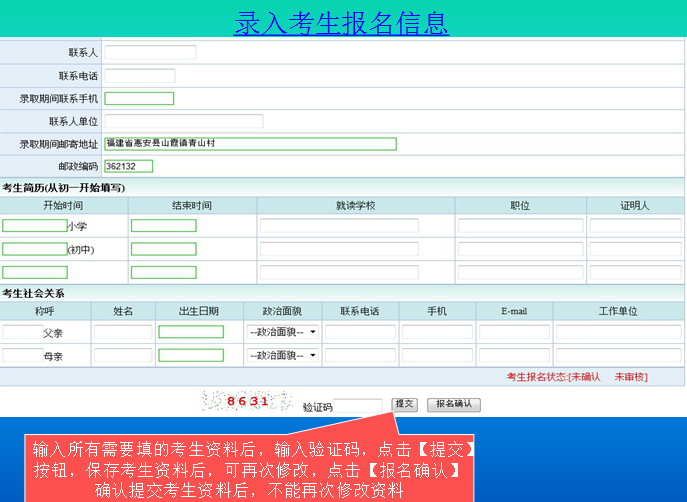
Task: Focus the 联系电话 text box
Action: (140, 75)
